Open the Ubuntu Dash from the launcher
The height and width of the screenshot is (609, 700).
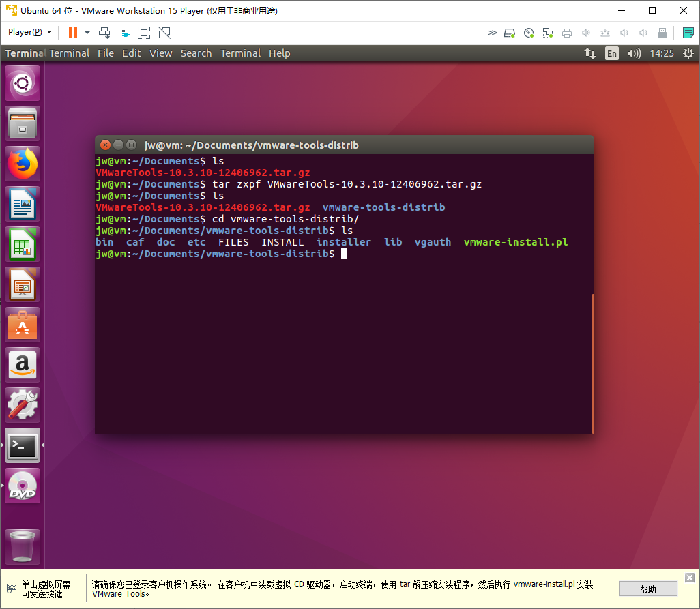[x=23, y=83]
